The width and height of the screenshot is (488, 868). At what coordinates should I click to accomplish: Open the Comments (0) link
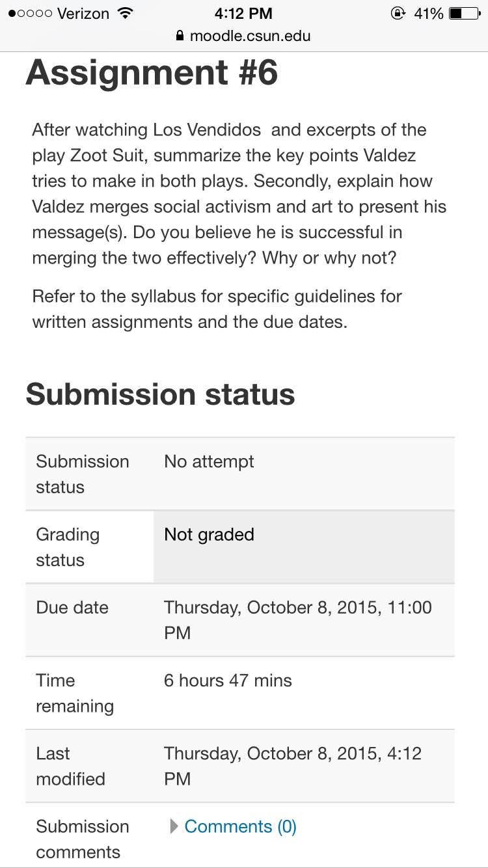tap(240, 826)
